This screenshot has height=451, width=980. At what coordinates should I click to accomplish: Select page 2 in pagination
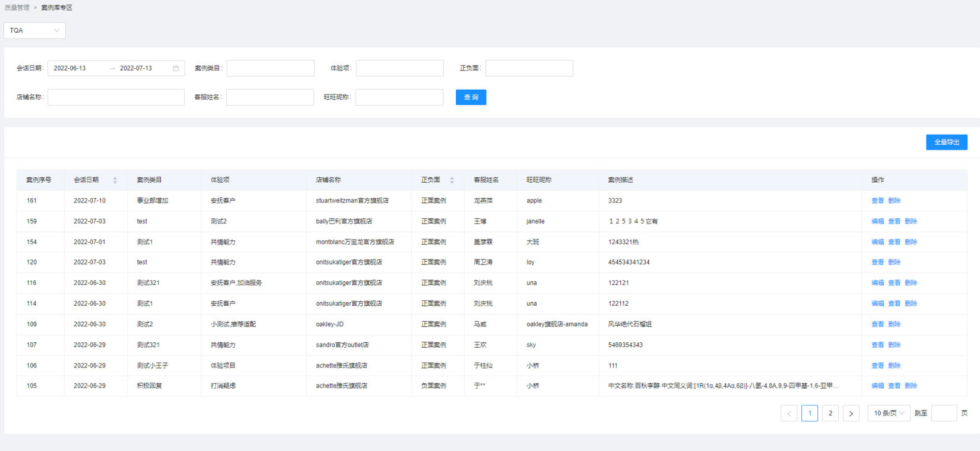(830, 414)
